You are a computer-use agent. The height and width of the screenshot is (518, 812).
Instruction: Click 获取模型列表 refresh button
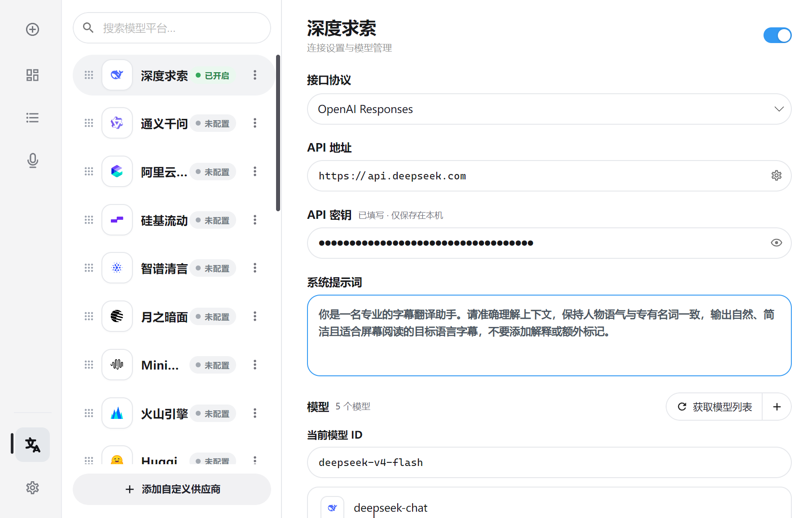click(x=714, y=407)
